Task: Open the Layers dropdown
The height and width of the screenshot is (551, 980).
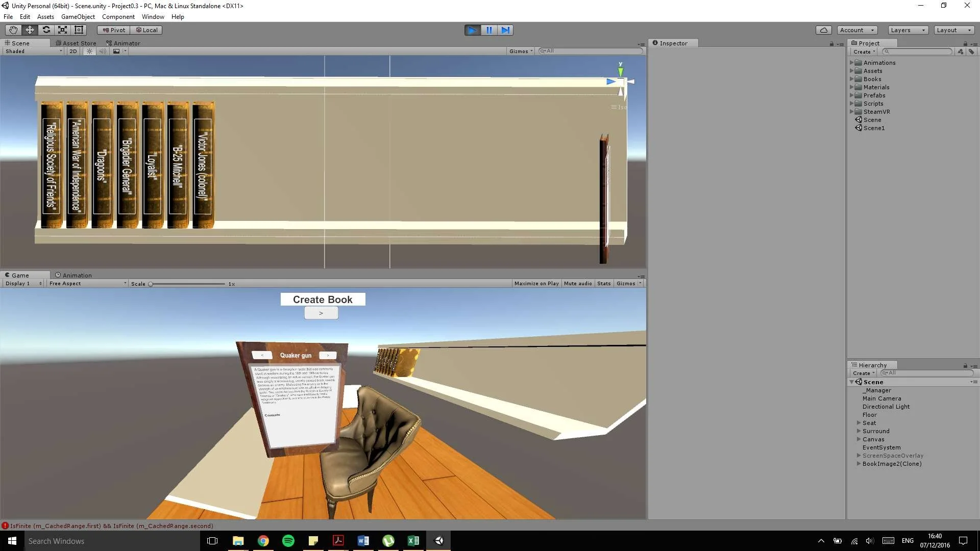Action: [908, 30]
